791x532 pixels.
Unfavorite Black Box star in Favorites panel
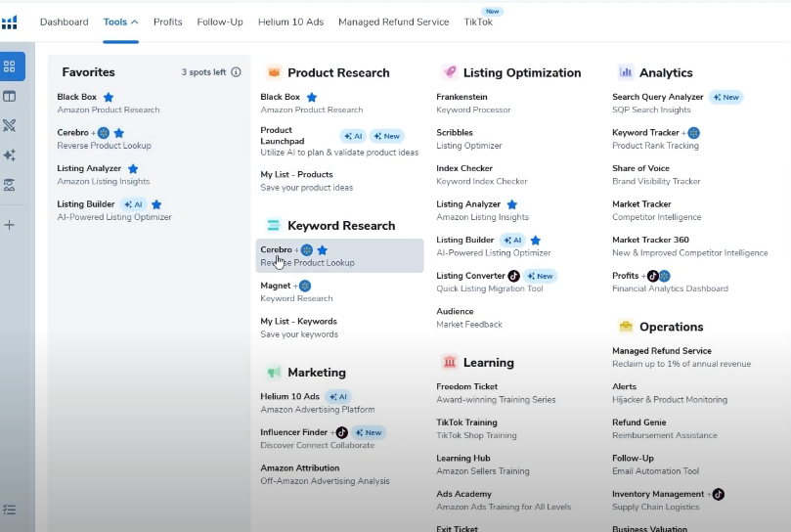(109, 98)
